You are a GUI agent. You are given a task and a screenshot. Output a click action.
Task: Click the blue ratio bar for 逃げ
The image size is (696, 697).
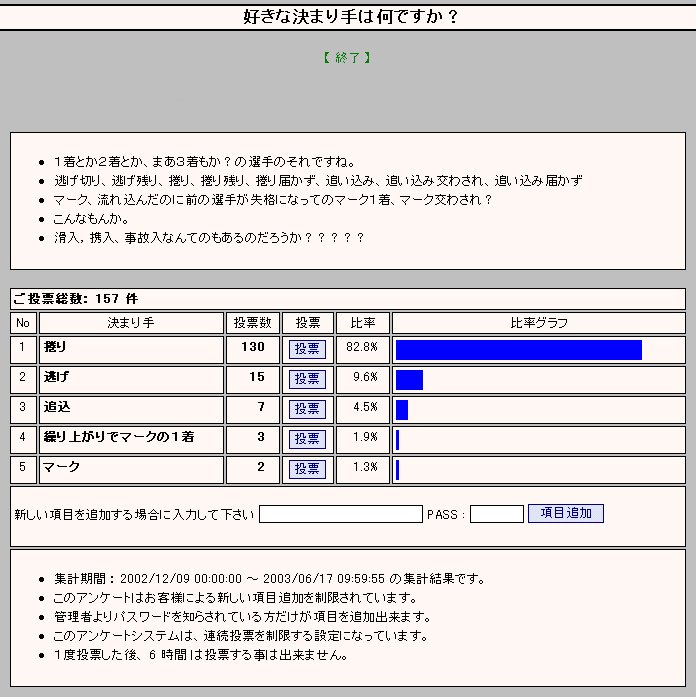[x=409, y=379]
